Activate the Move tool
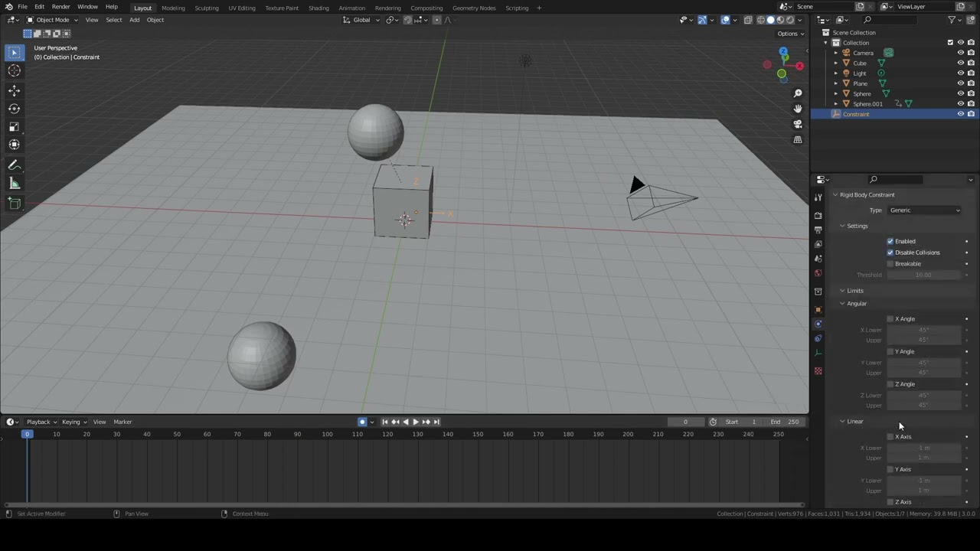The height and width of the screenshot is (551, 980). [x=14, y=90]
